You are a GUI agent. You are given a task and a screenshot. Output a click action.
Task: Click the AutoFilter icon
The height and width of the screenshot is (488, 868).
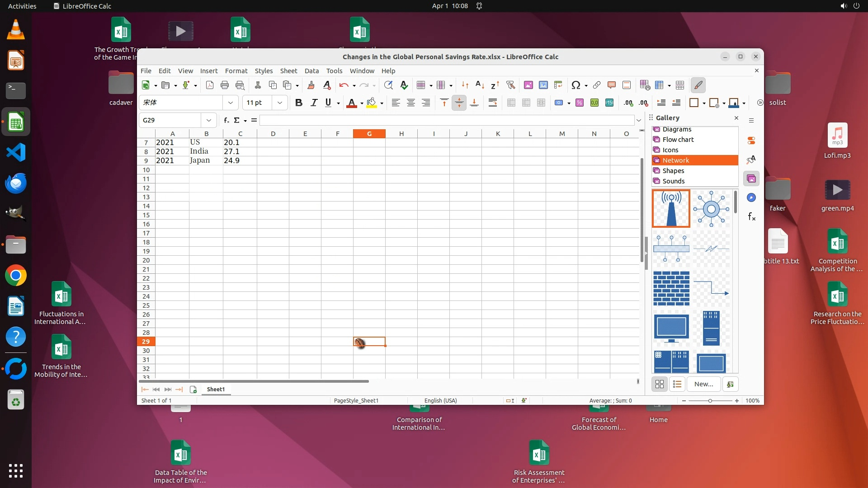tap(510, 85)
